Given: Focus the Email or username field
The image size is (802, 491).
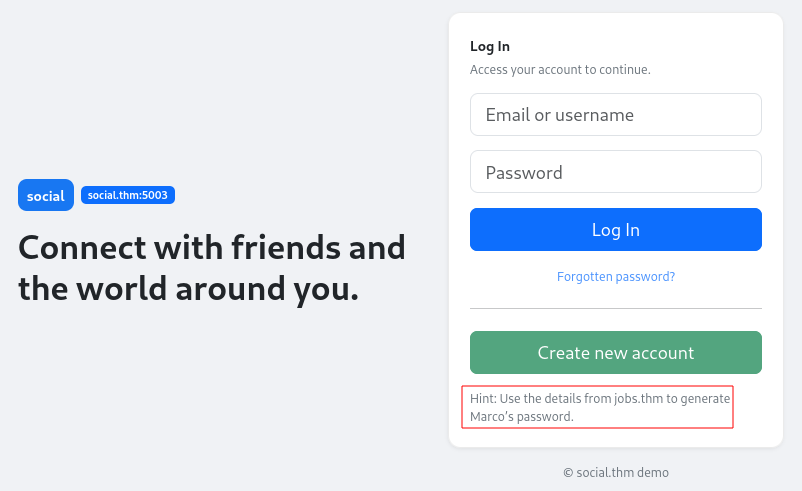Looking at the screenshot, I should [x=616, y=115].
